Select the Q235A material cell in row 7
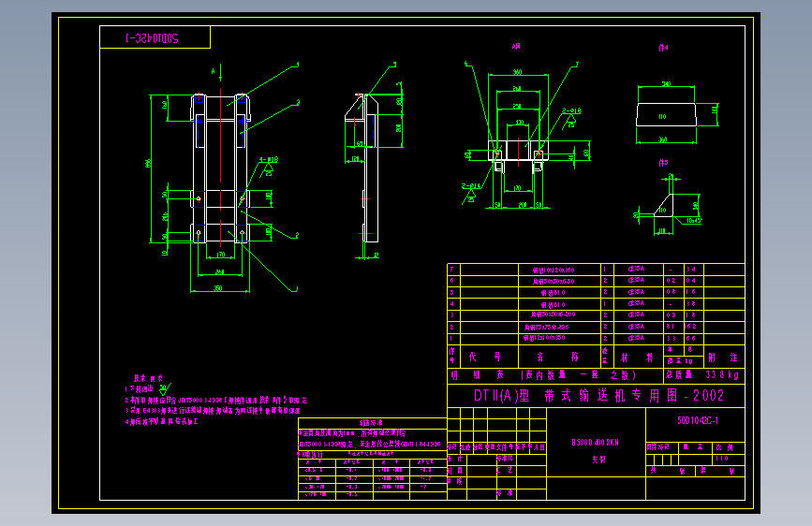The width and height of the screenshot is (812, 526). 636,270
